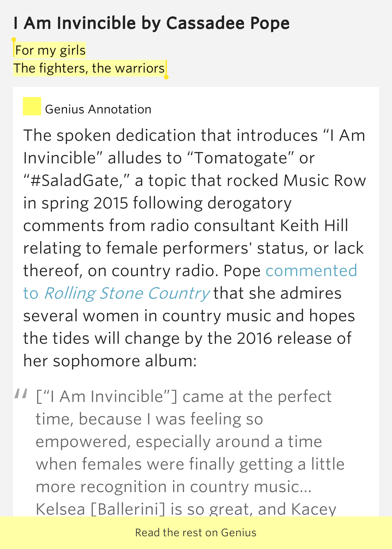The height and width of the screenshot is (549, 392).
Task: Click the word "Tomatogate" in the annotation
Action: (x=241, y=158)
